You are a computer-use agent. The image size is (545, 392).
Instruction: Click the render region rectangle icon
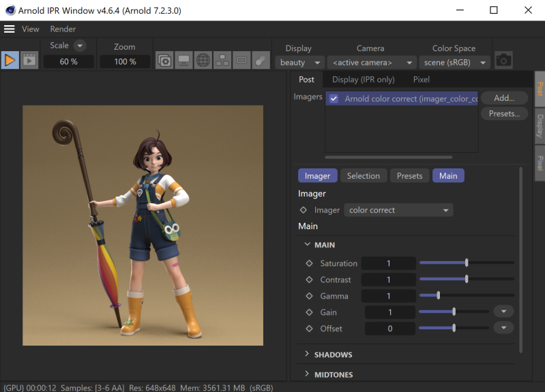click(241, 61)
